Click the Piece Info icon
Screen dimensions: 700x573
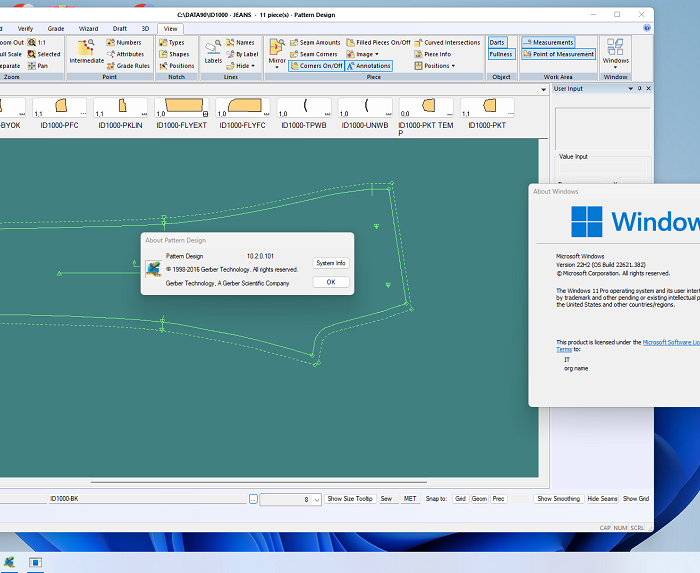[432, 54]
